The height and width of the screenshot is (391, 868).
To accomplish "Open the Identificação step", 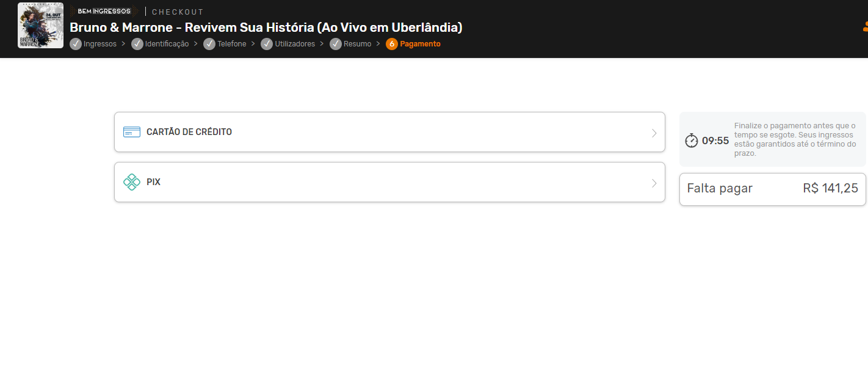I will point(167,44).
